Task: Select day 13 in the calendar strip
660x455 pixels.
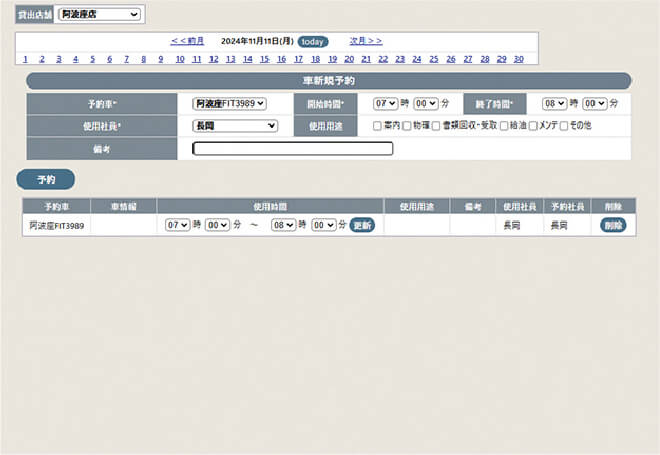Action: tap(231, 59)
